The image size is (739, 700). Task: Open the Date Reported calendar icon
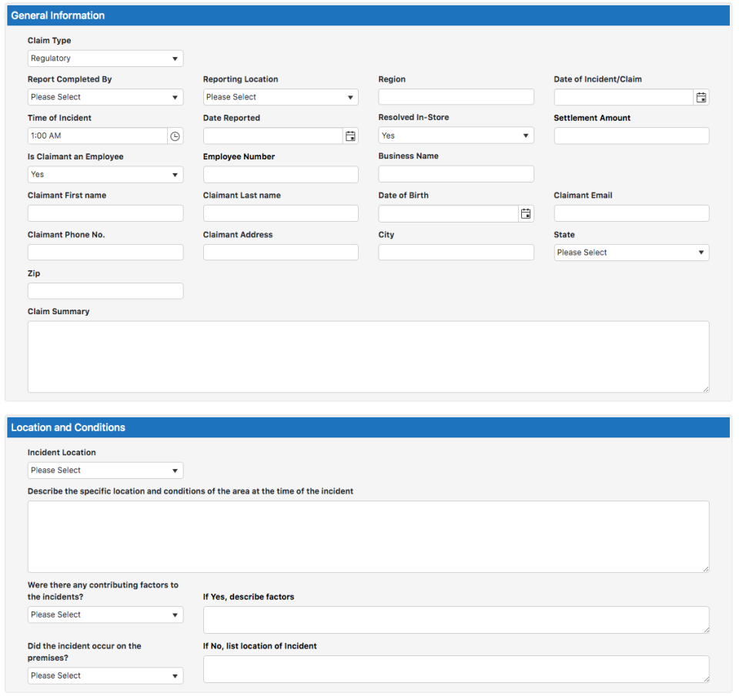[x=350, y=136]
